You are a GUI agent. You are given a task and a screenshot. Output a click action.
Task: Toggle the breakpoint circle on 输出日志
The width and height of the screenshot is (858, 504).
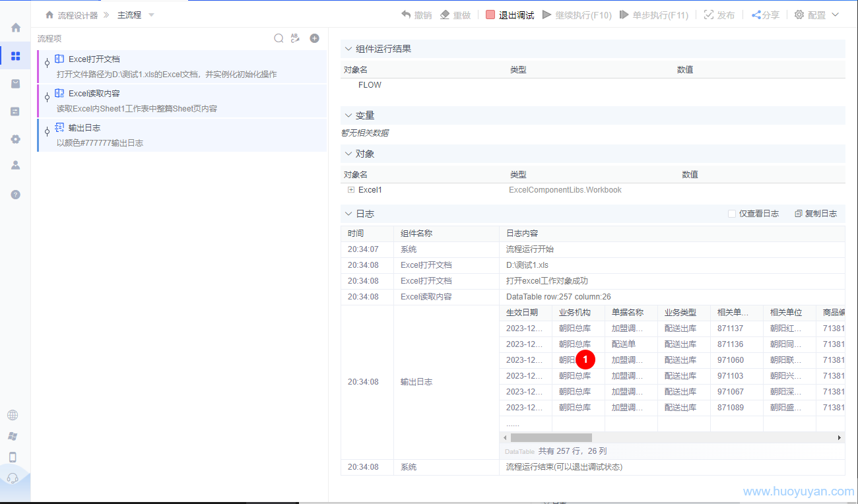coord(46,132)
